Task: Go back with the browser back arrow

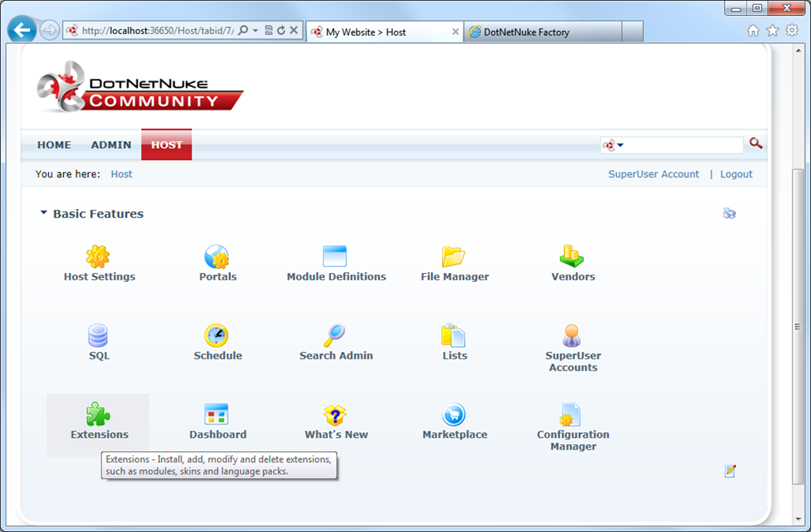Action: click(22, 31)
